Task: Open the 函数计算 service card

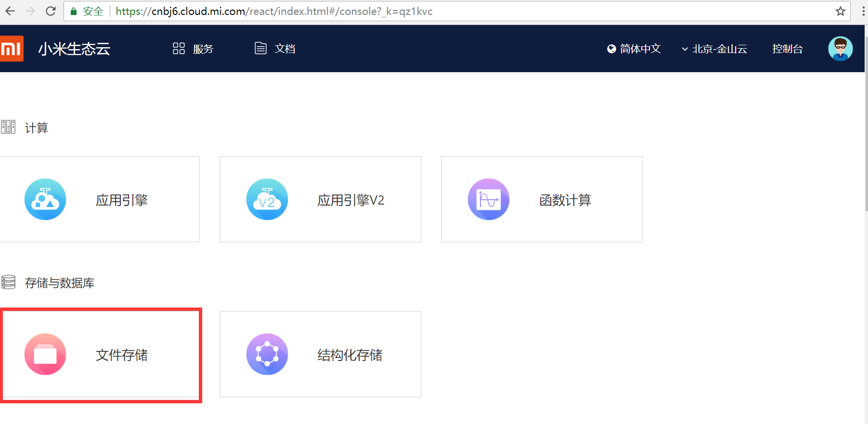Action: pos(542,199)
